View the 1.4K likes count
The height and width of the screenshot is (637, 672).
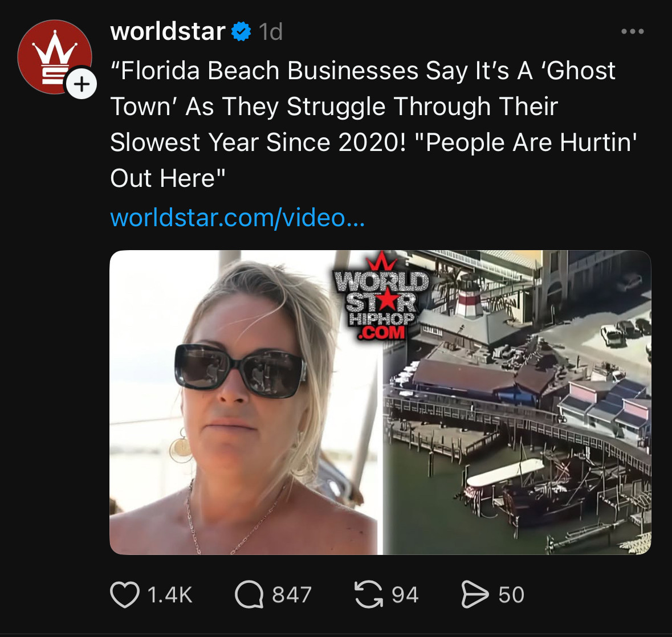pos(170,595)
